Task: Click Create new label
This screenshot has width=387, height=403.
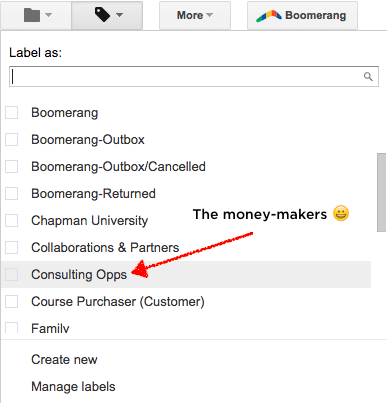Action: coord(64,359)
